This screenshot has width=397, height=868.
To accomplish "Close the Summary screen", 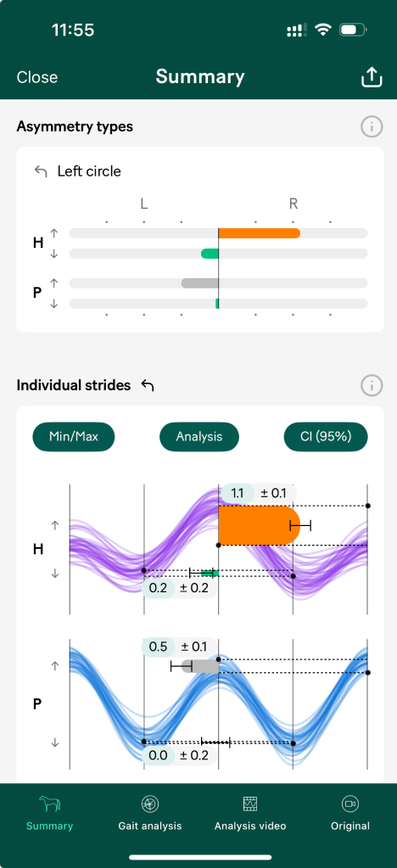I will pos(37,77).
